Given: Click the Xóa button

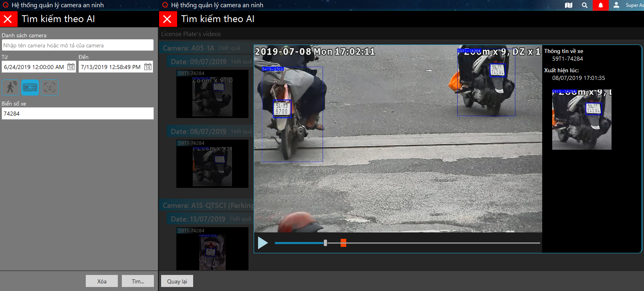Looking at the screenshot, I should 102,281.
